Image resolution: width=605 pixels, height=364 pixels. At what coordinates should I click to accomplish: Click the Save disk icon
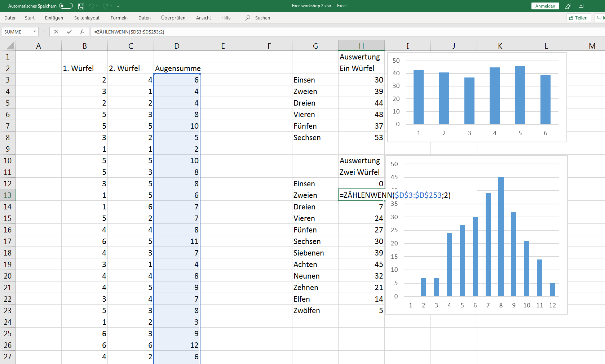(81, 6)
